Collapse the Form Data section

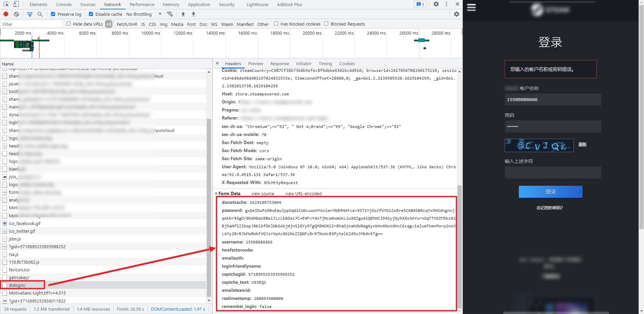[x=216, y=194]
